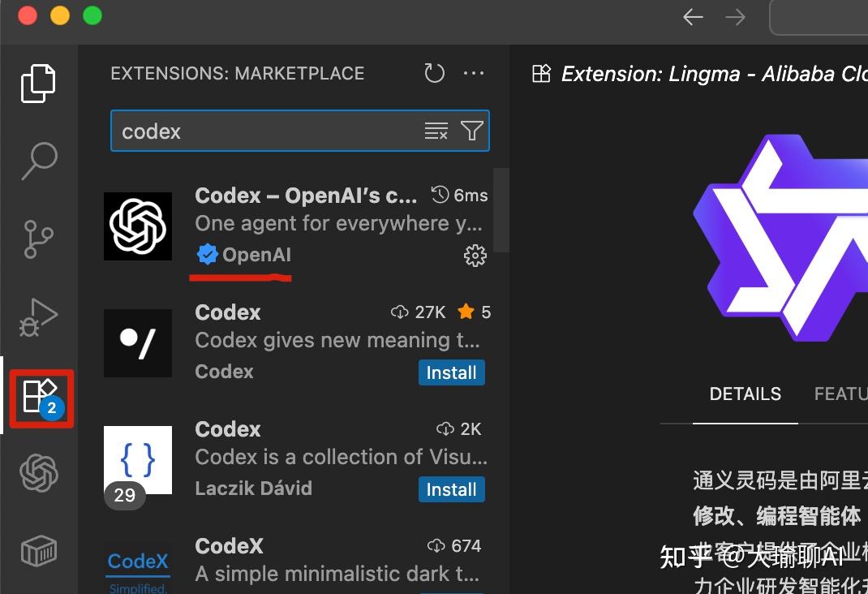868x594 pixels.
Task: Open the Search view in activity bar
Action: coord(39,161)
